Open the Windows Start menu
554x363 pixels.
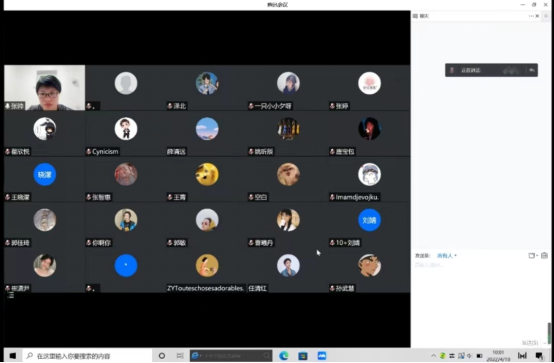(x=13, y=356)
